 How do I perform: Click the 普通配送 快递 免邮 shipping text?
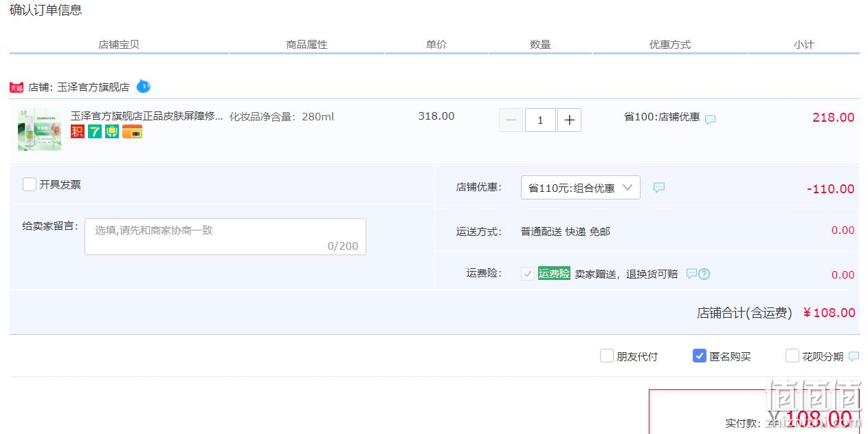point(565,232)
